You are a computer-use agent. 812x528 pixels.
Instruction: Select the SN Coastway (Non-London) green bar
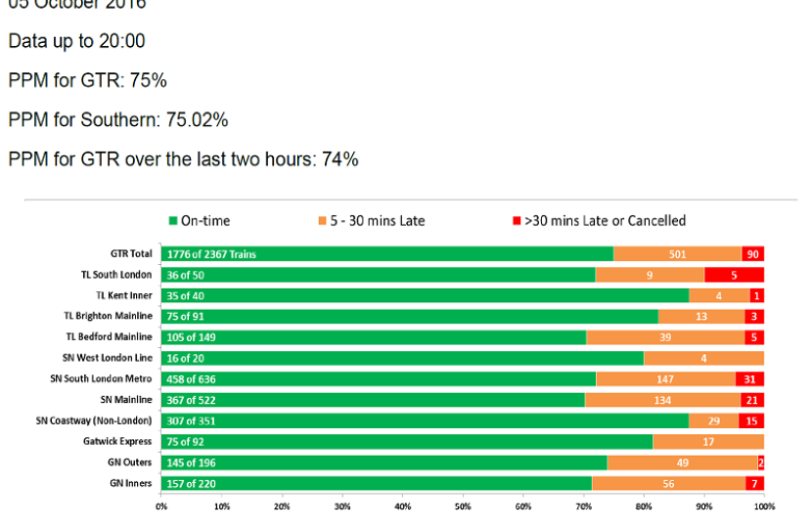click(x=425, y=421)
